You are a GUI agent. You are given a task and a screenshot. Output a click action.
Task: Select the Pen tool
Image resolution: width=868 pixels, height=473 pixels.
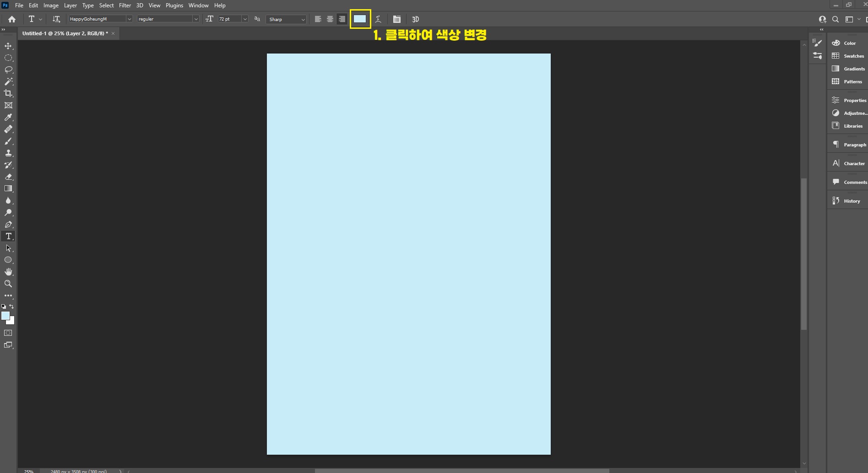8,224
